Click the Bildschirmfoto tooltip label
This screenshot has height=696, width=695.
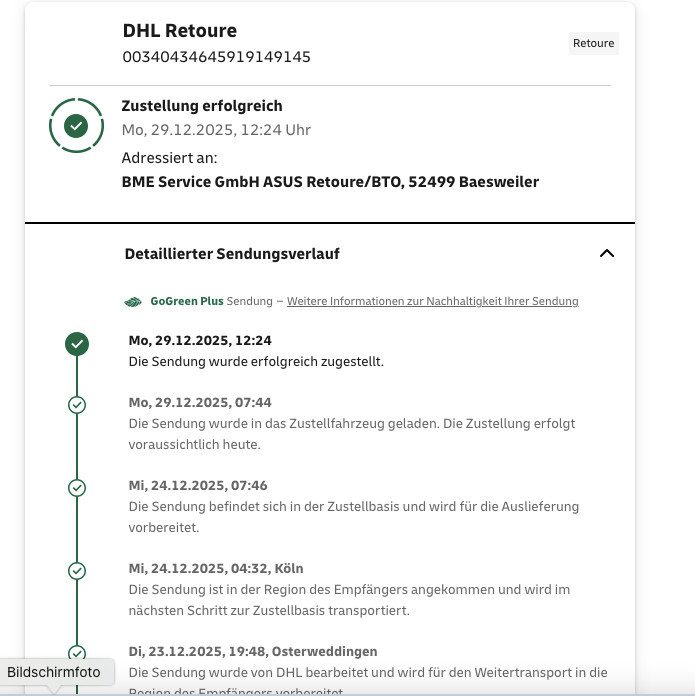click(54, 672)
